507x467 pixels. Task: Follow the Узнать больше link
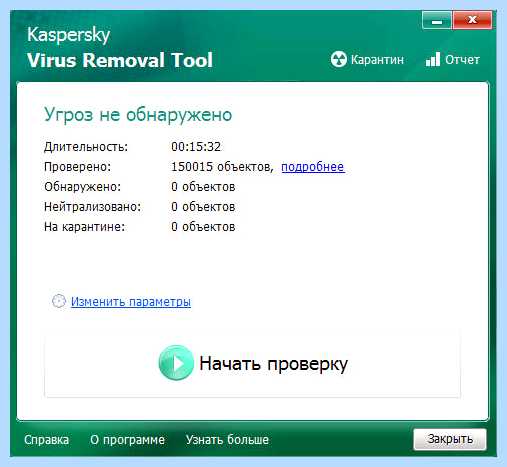click(227, 440)
